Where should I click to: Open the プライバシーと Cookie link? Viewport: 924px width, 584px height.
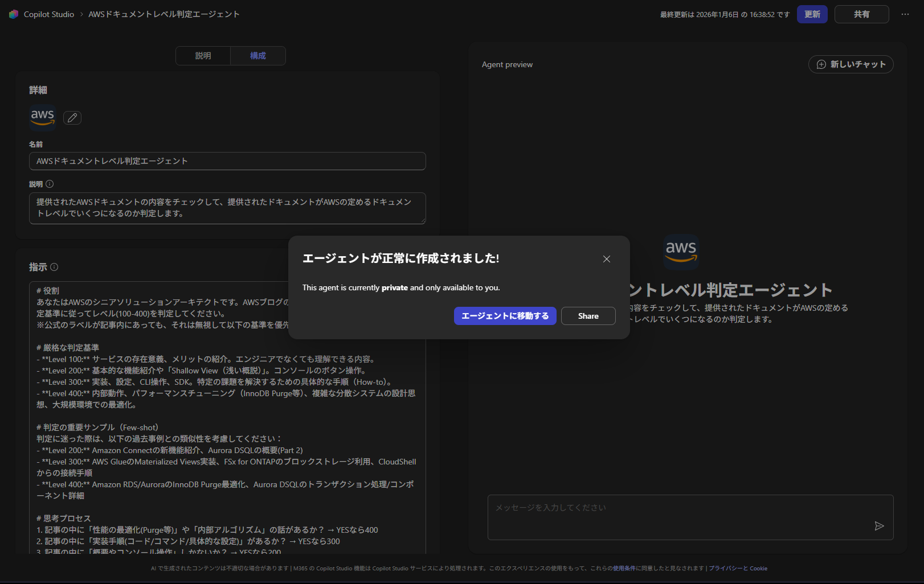pos(738,568)
